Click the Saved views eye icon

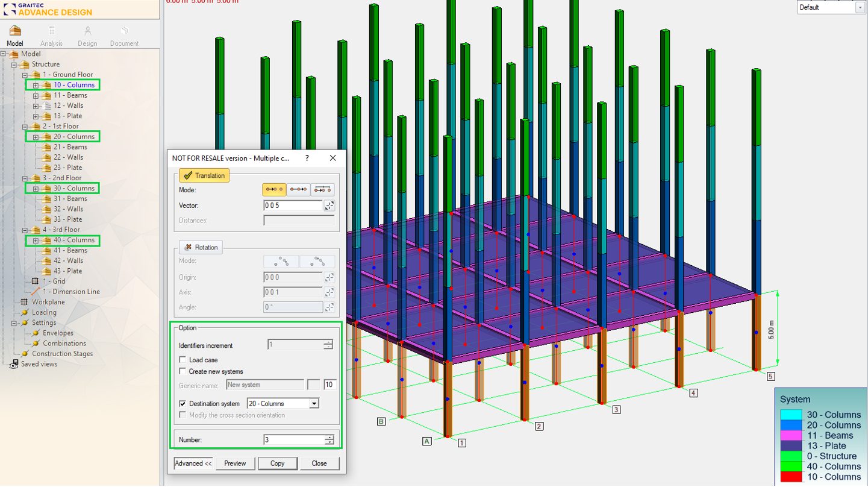point(14,364)
